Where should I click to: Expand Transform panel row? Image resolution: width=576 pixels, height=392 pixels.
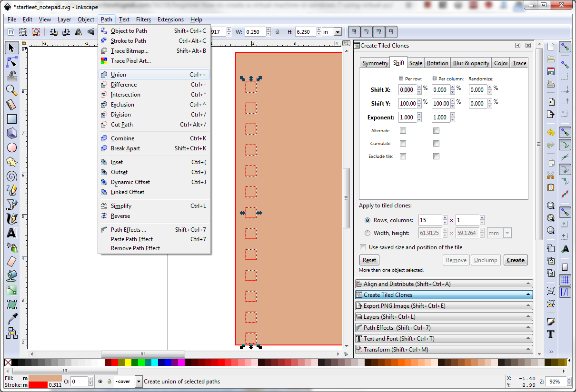(444, 350)
